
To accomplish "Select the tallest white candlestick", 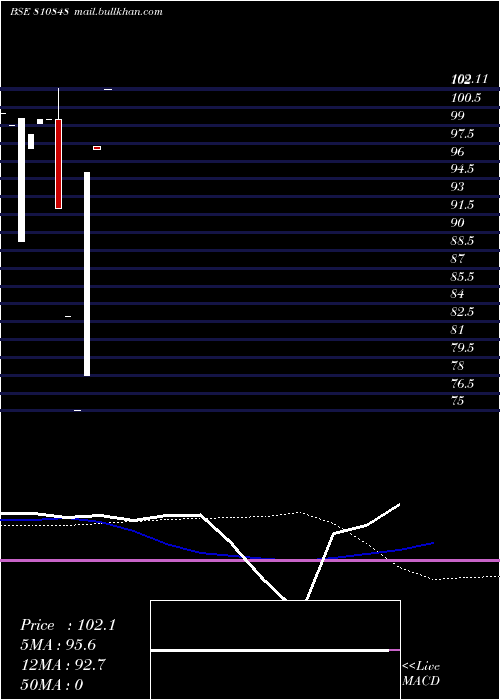I will (x=87, y=274).
